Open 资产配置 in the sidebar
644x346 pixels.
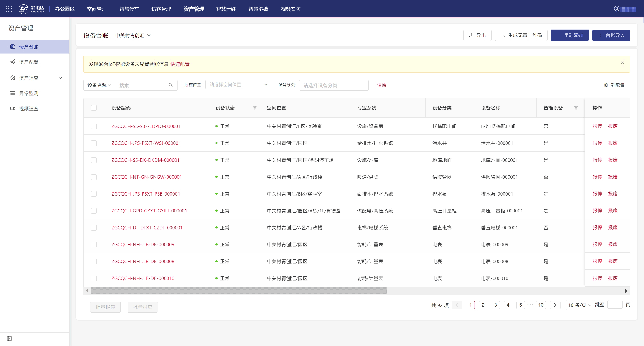coord(28,62)
